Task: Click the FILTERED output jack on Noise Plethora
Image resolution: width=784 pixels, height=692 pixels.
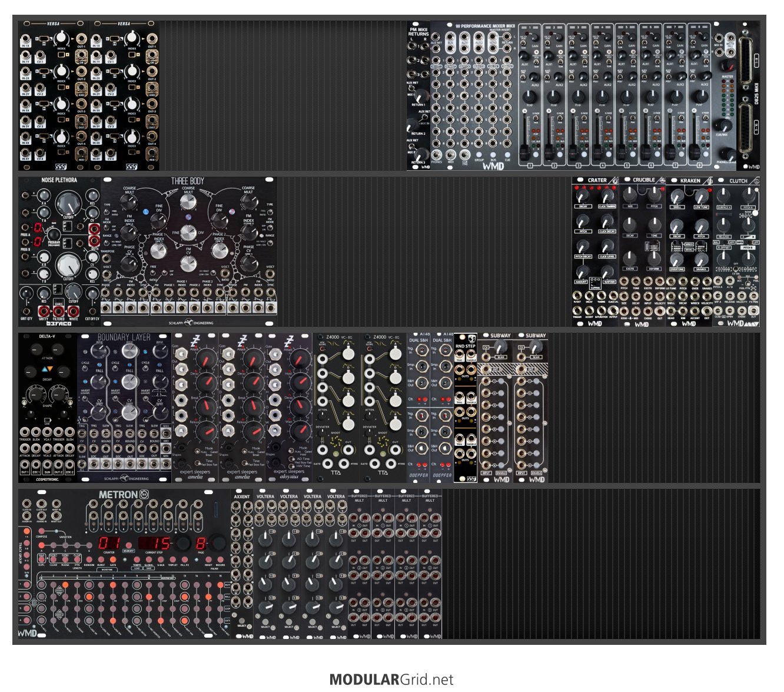Action: (59, 311)
